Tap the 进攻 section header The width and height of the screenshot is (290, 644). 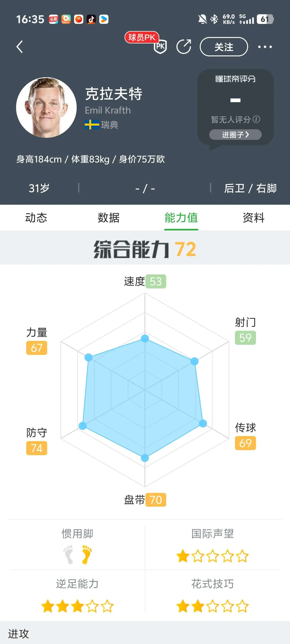18,634
